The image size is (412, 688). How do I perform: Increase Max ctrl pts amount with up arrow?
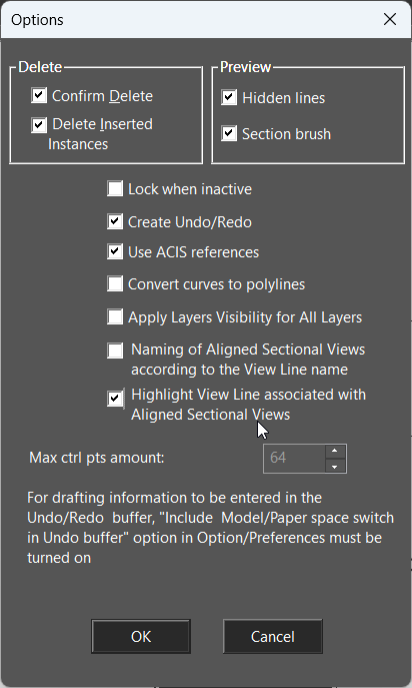point(335,452)
